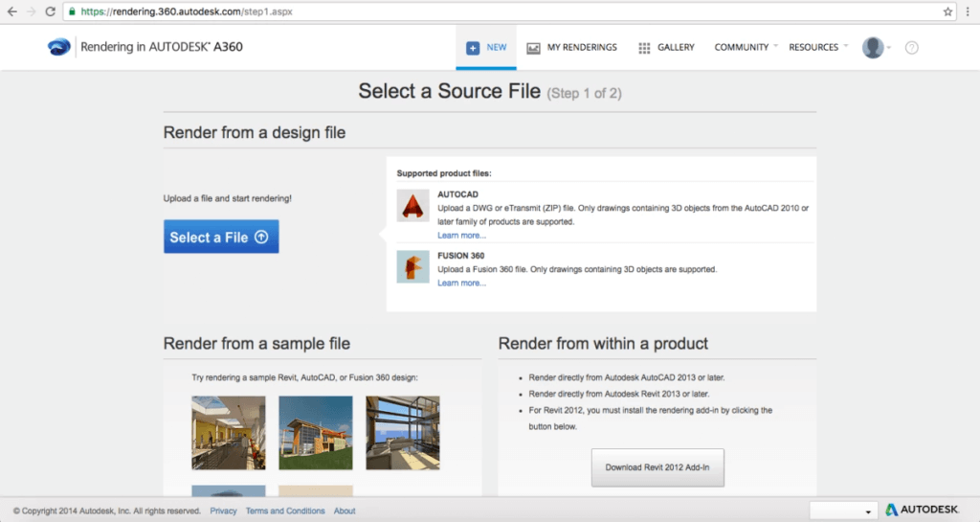The image size is (980, 522).
Task: Open the Chrome three-dot menu
Action: 968,11
